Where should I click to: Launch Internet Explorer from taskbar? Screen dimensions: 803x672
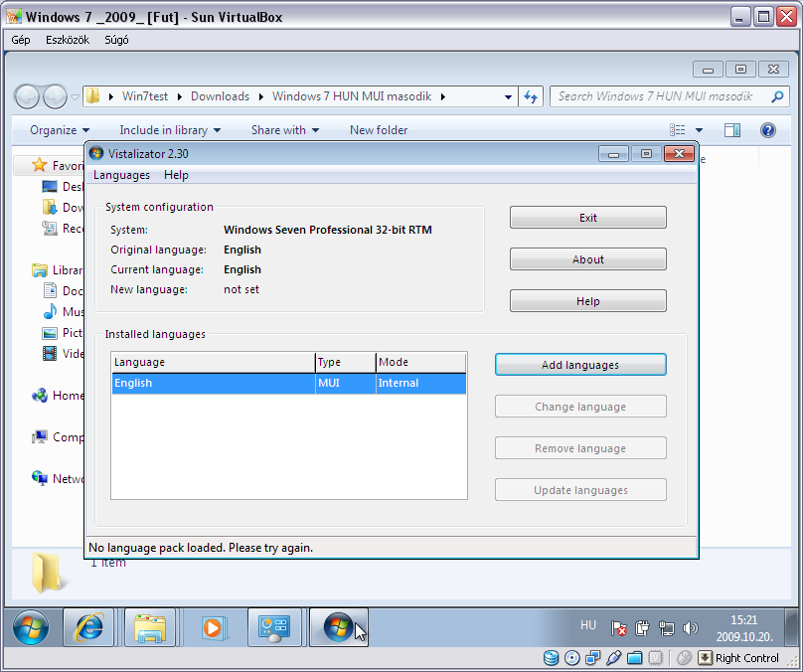[88, 627]
